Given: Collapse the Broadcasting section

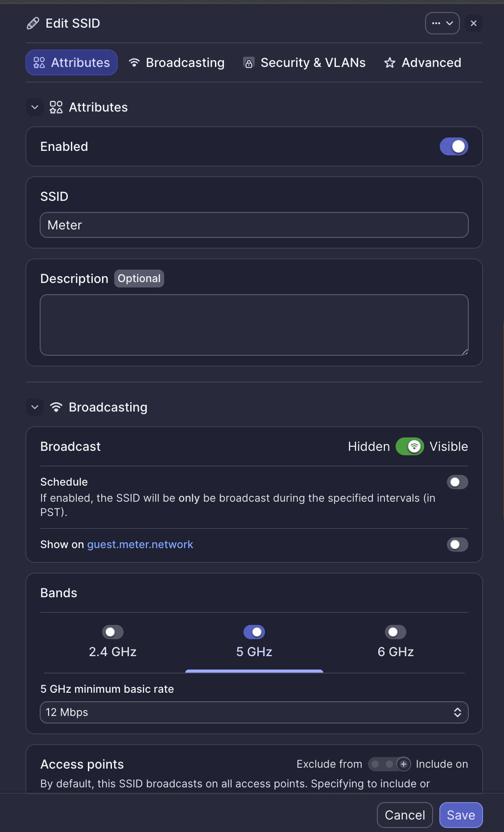Looking at the screenshot, I should (x=35, y=407).
